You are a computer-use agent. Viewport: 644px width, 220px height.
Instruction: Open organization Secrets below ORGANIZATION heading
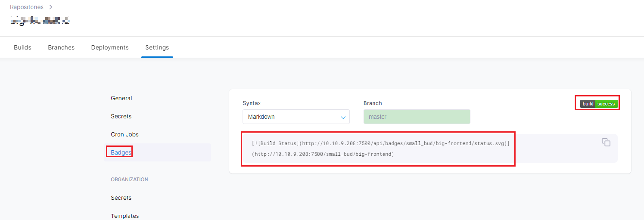[121, 198]
